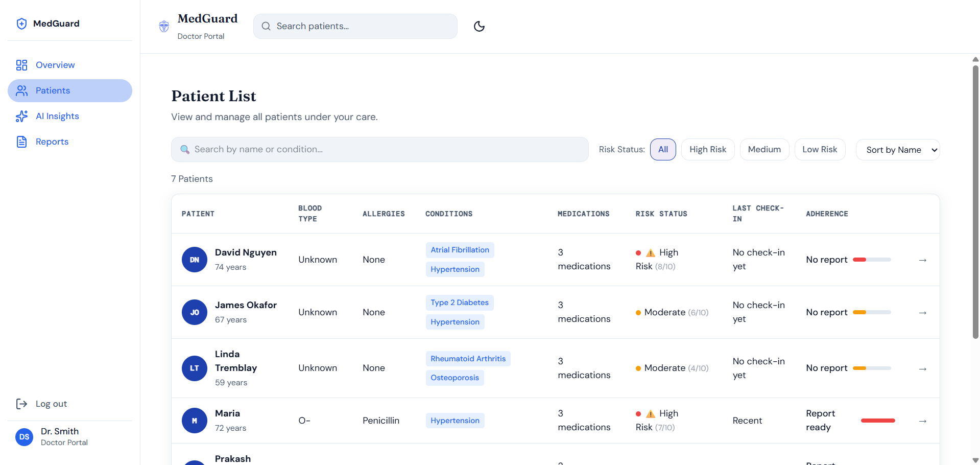Screen dimensions: 980x465
Task: Toggle dark mode with the moon icon
Action: [x=479, y=27]
